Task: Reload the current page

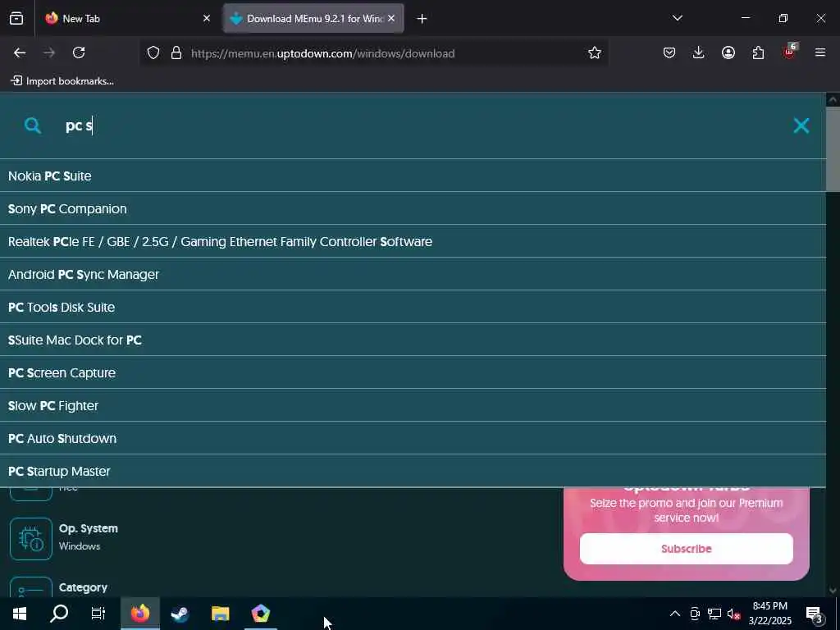Action: pos(79,52)
